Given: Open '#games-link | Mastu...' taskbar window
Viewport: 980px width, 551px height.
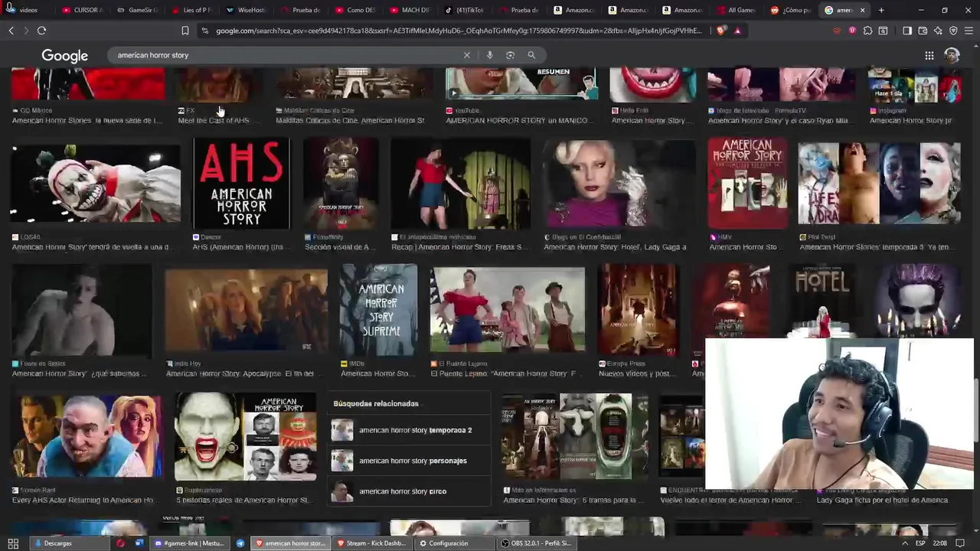Looking at the screenshot, I should [190, 543].
